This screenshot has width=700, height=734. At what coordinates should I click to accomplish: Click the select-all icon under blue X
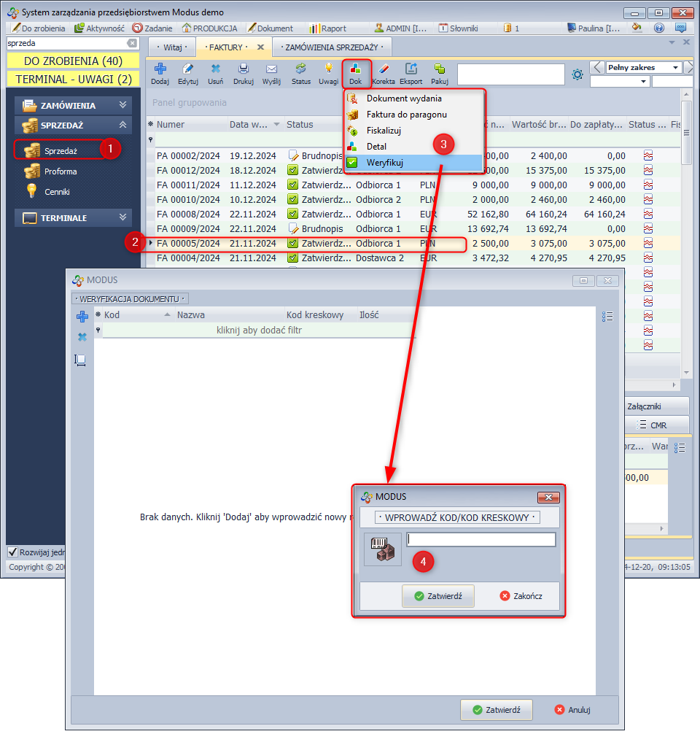80,360
